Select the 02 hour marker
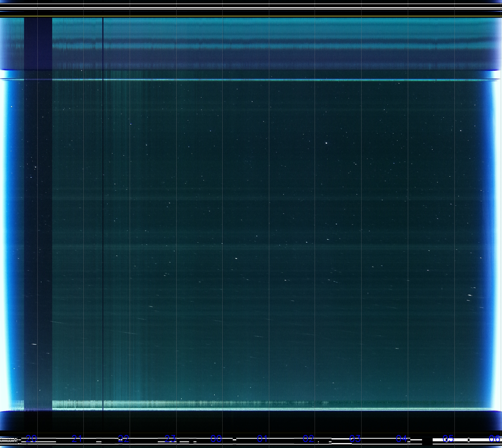 (x=308, y=438)
